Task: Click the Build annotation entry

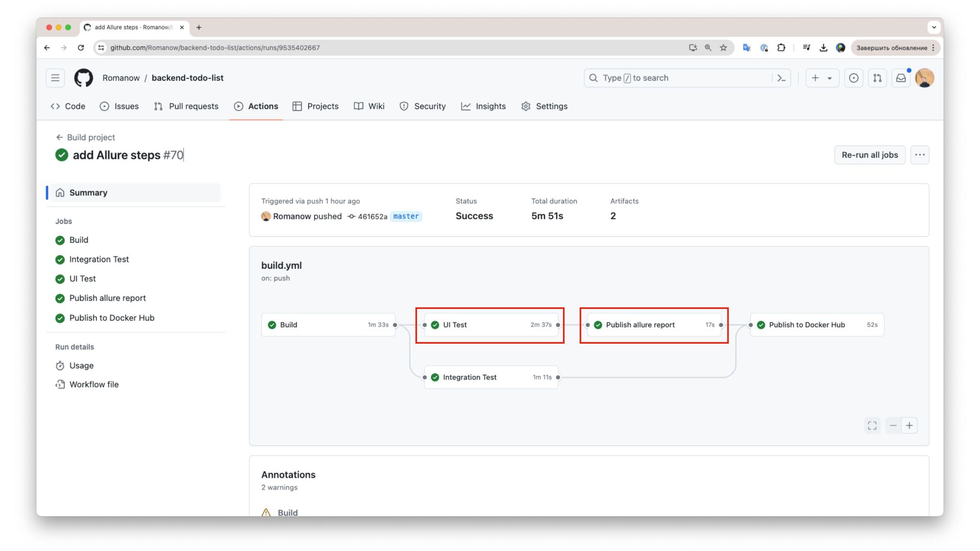Action: click(287, 512)
